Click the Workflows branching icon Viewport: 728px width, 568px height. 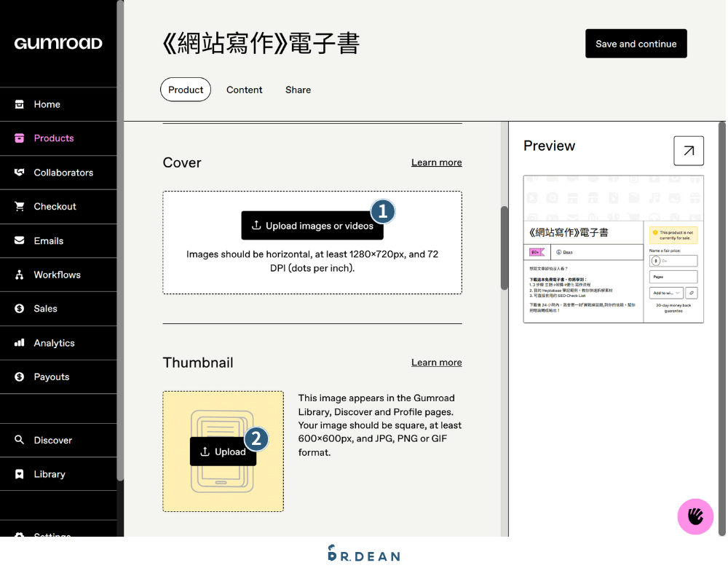(20, 275)
